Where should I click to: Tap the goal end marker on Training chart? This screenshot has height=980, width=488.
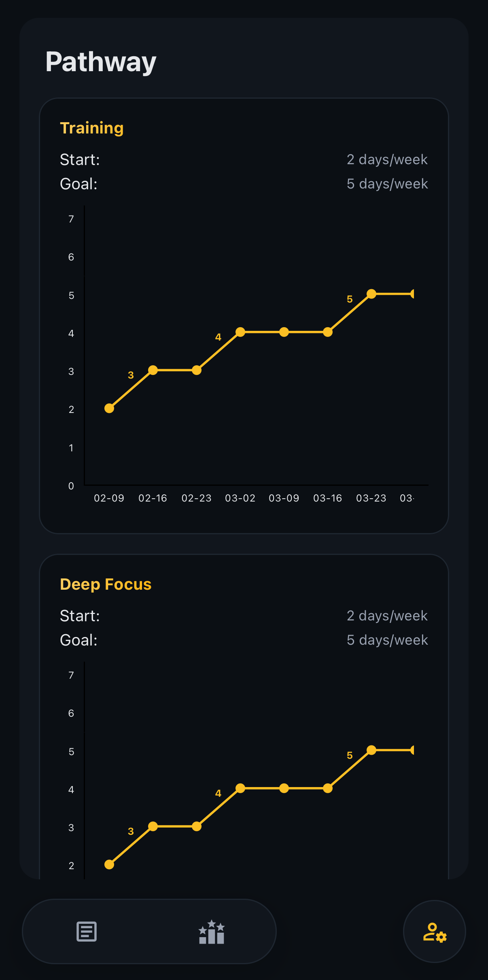pyautogui.click(x=412, y=293)
